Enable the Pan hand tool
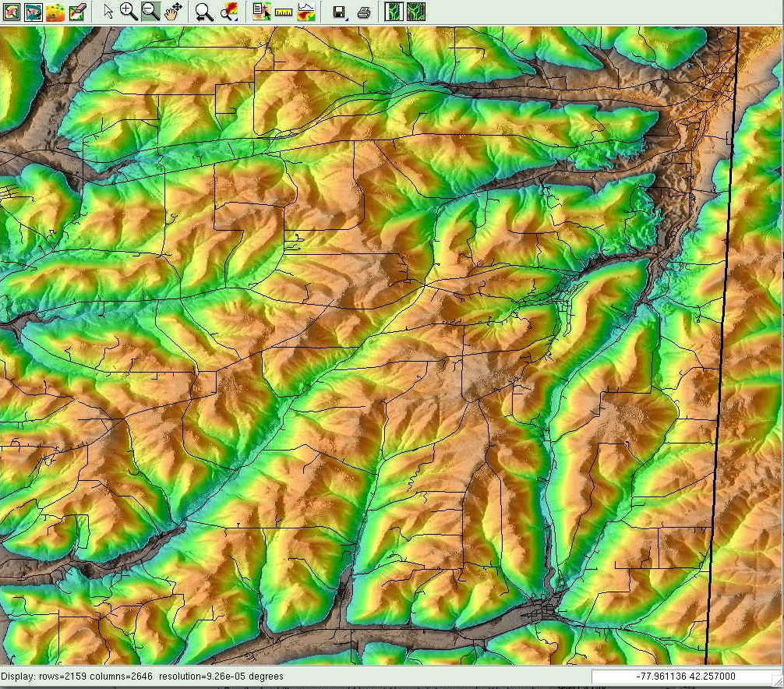 point(173,12)
